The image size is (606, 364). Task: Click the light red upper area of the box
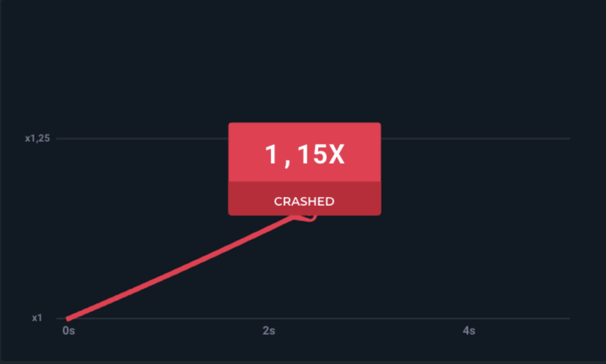304,153
